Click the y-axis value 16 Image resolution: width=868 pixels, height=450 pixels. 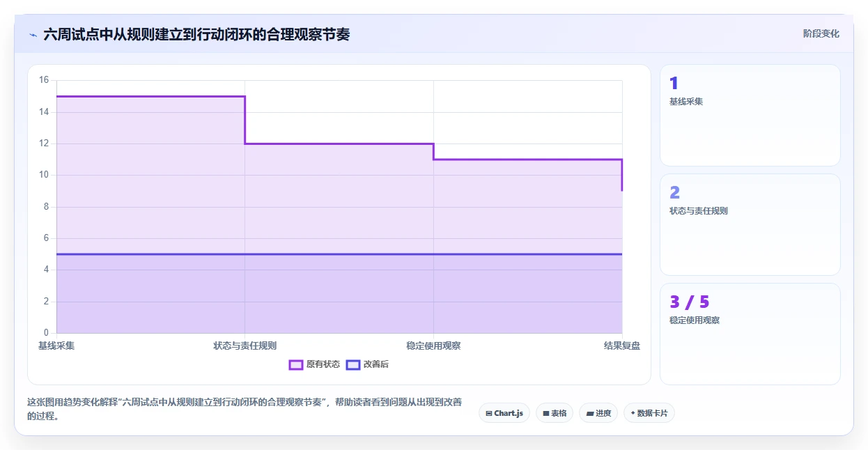44,80
